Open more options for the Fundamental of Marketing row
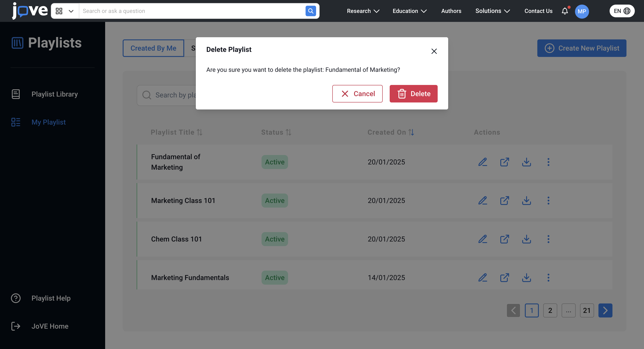This screenshot has height=349, width=644. coord(548,162)
